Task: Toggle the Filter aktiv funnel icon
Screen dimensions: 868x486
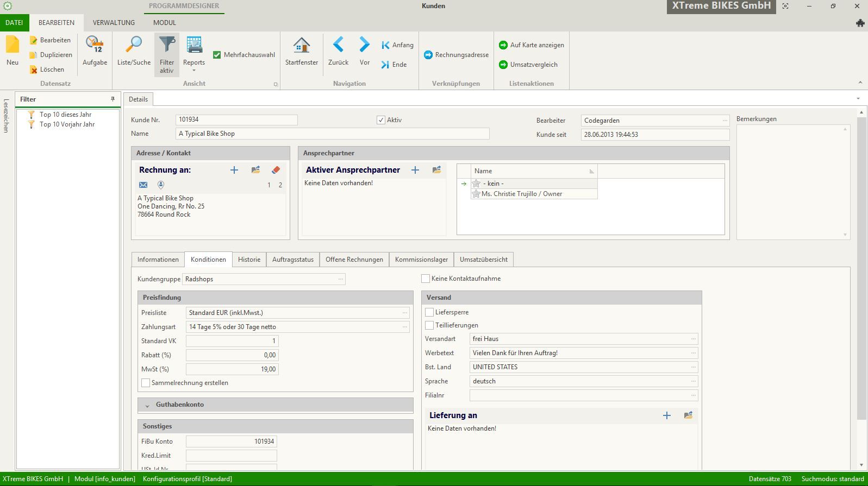Action: [167, 46]
